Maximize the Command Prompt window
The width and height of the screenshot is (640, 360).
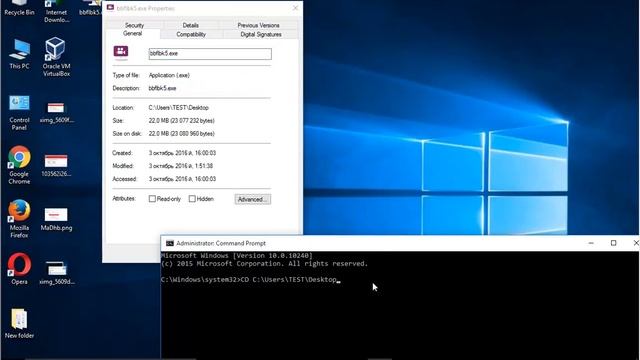613,243
